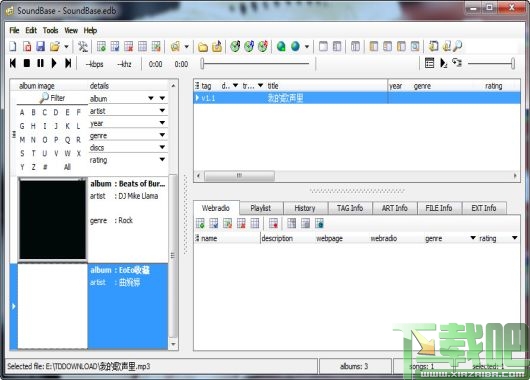Click the first window layout icon
530x380 pixels.
pyautogui.click(x=323, y=46)
